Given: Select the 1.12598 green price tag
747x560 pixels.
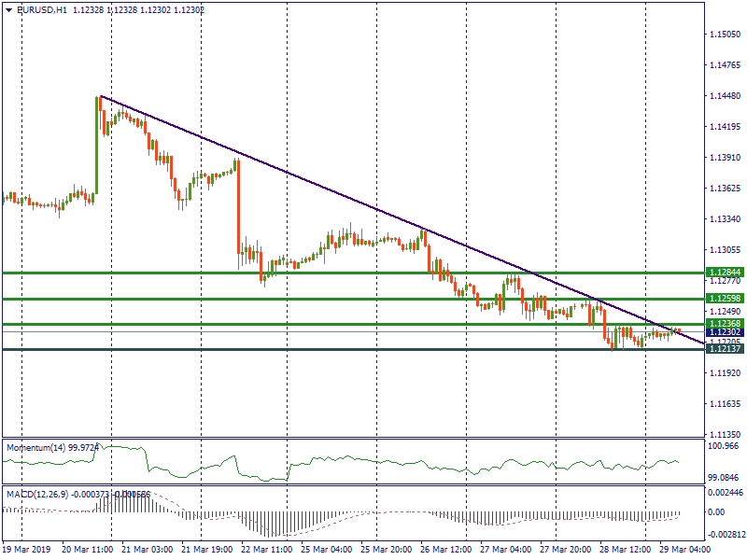Looking at the screenshot, I should point(725,299).
